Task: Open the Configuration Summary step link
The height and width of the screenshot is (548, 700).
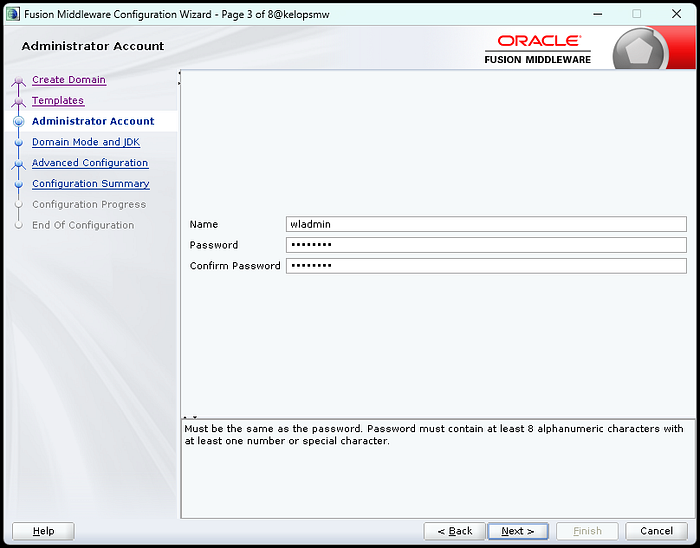Action: pyautogui.click(x=91, y=183)
